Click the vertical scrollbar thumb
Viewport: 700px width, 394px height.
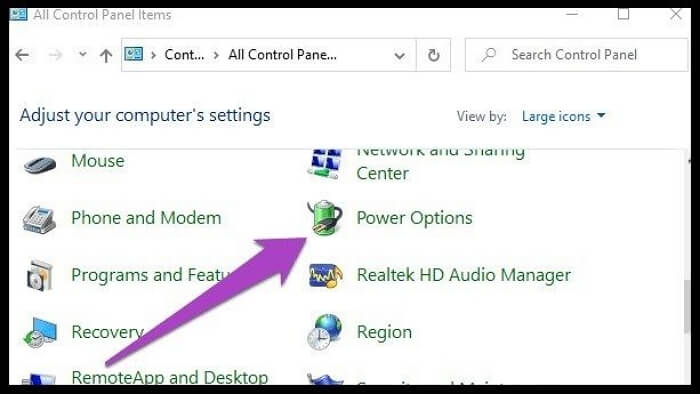tap(687, 307)
